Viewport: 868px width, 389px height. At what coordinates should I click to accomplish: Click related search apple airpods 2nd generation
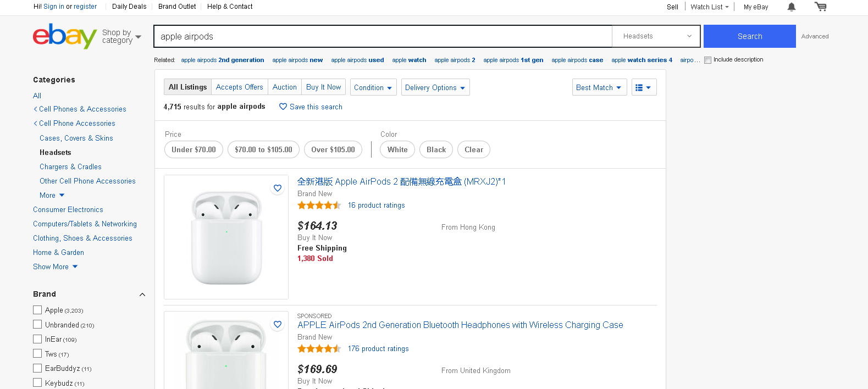pos(223,60)
